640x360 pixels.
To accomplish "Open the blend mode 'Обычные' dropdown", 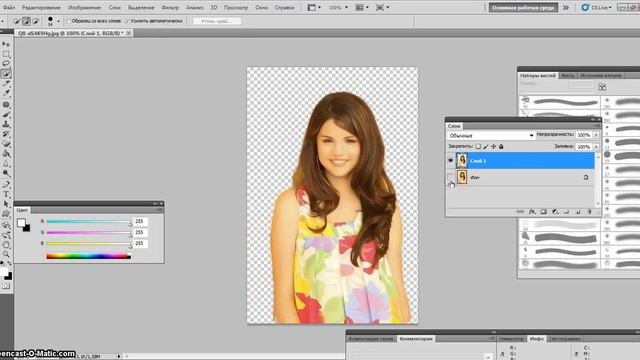I will coord(490,135).
